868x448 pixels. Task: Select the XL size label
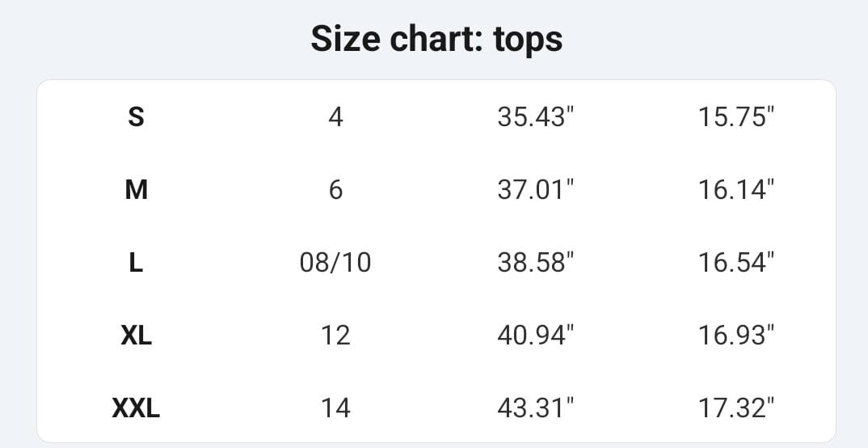point(136,336)
